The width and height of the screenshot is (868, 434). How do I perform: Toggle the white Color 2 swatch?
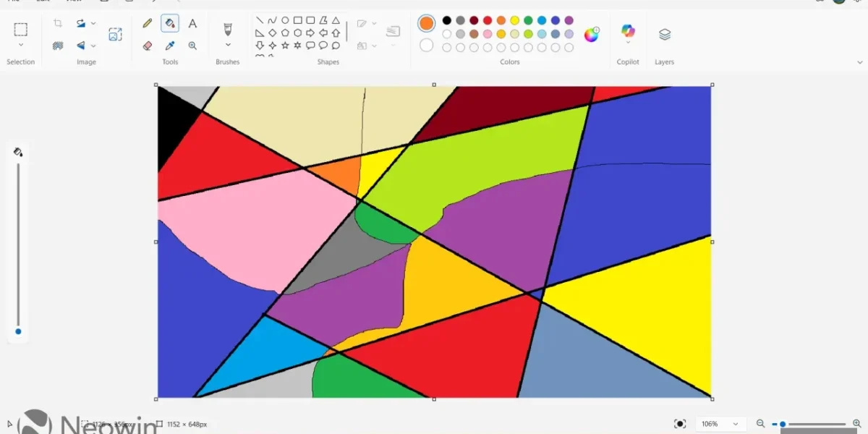(427, 46)
